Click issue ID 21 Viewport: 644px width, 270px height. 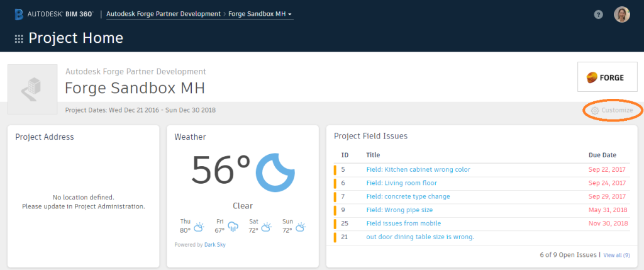(x=345, y=237)
